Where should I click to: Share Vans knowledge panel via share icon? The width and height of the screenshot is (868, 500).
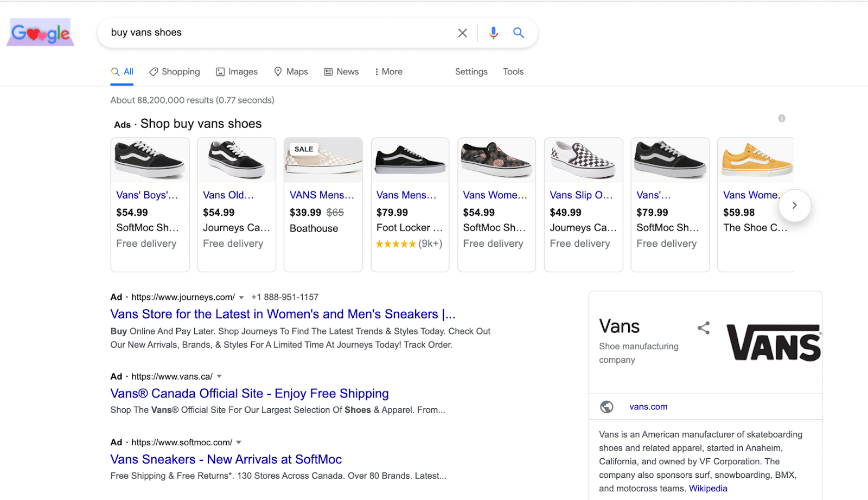click(704, 328)
